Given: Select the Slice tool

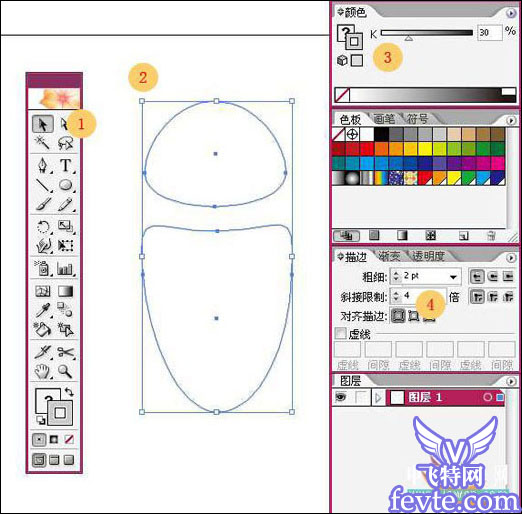Looking at the screenshot, I should pyautogui.click(x=43, y=352).
